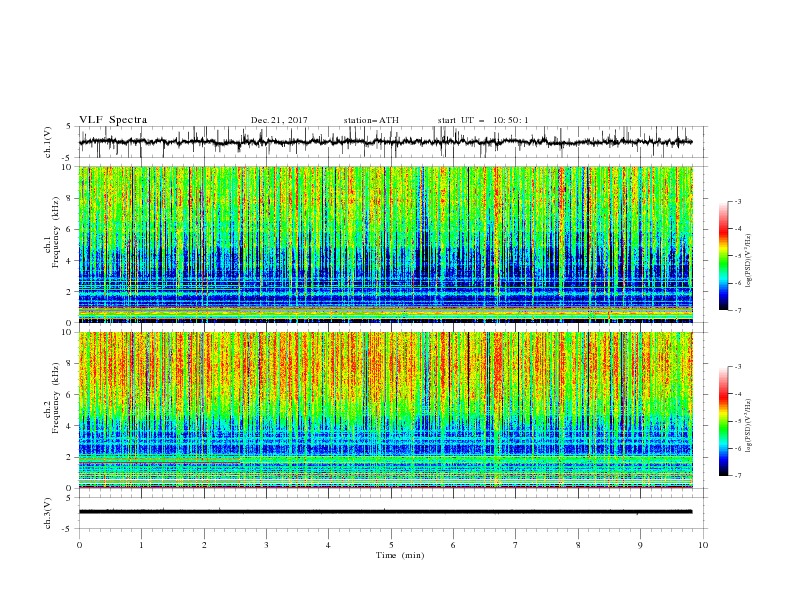Image resolution: width=792 pixels, height=612 pixels.
Task: Select the "start UT = 10:50: 1" text
Action: click(483, 120)
